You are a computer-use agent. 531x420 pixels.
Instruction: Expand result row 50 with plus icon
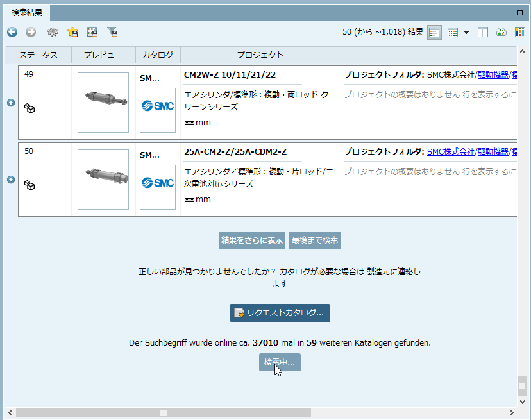pyautogui.click(x=11, y=180)
